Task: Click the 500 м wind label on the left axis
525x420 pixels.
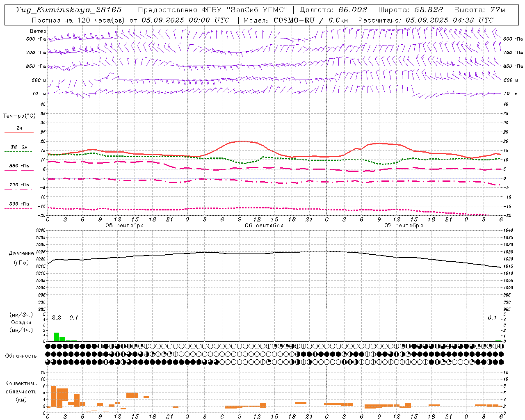Action: pos(39,80)
